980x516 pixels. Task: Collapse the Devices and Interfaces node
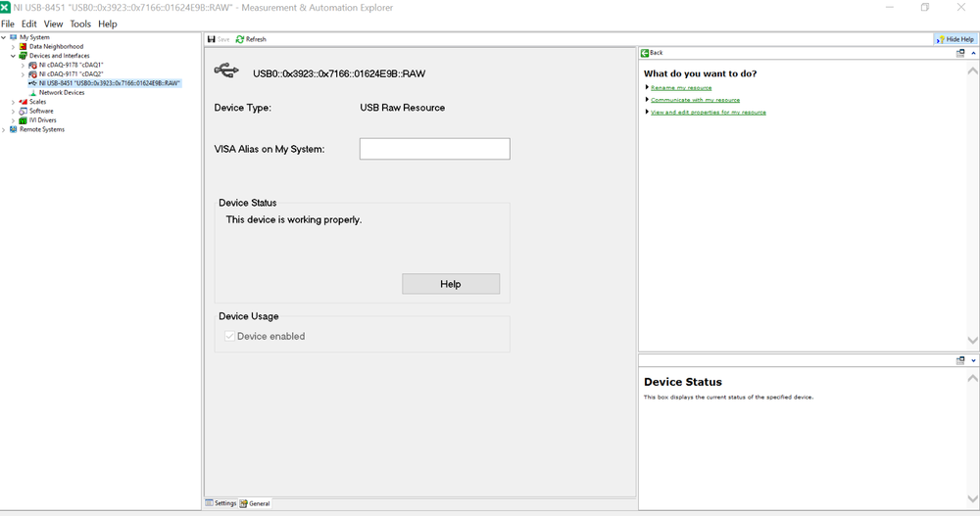(x=13, y=56)
